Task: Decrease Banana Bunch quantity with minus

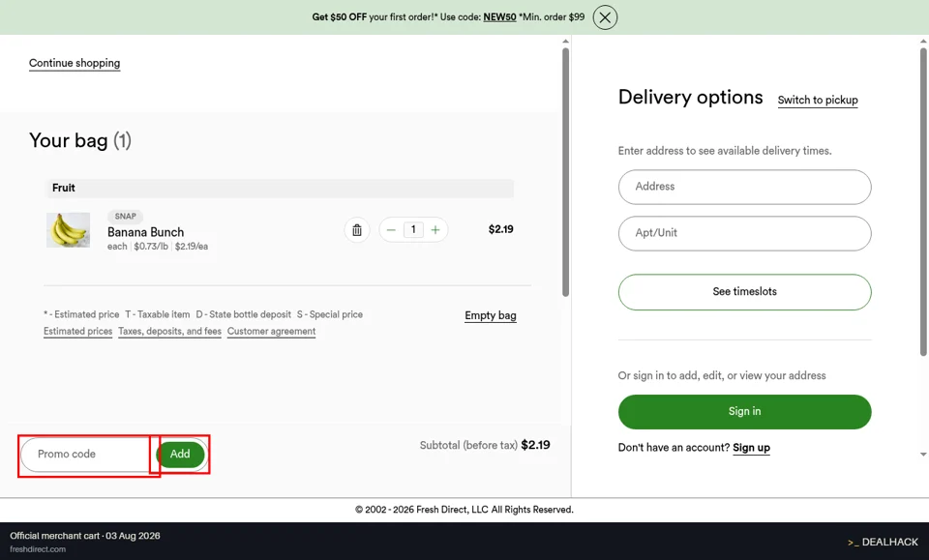Action: pos(391,229)
